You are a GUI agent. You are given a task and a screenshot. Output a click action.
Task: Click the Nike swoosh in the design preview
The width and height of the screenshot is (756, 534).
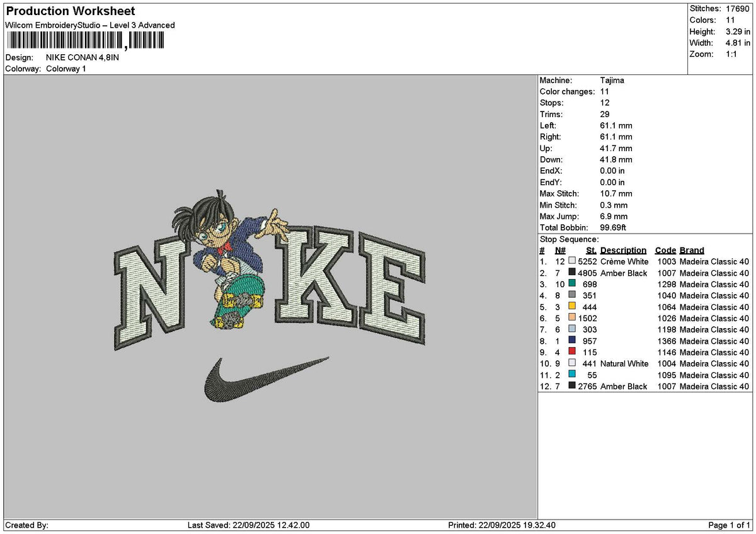(x=266, y=379)
